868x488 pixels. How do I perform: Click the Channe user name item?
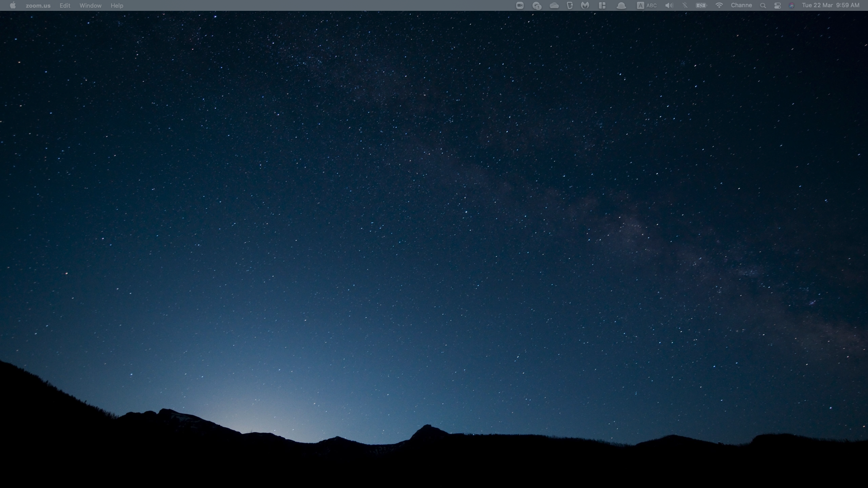pos(741,5)
